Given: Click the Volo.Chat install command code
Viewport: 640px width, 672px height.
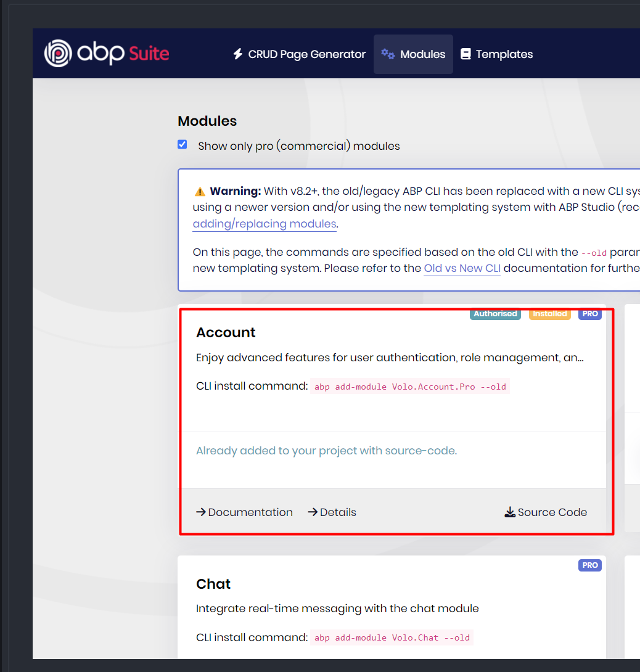Looking at the screenshot, I should coord(392,638).
